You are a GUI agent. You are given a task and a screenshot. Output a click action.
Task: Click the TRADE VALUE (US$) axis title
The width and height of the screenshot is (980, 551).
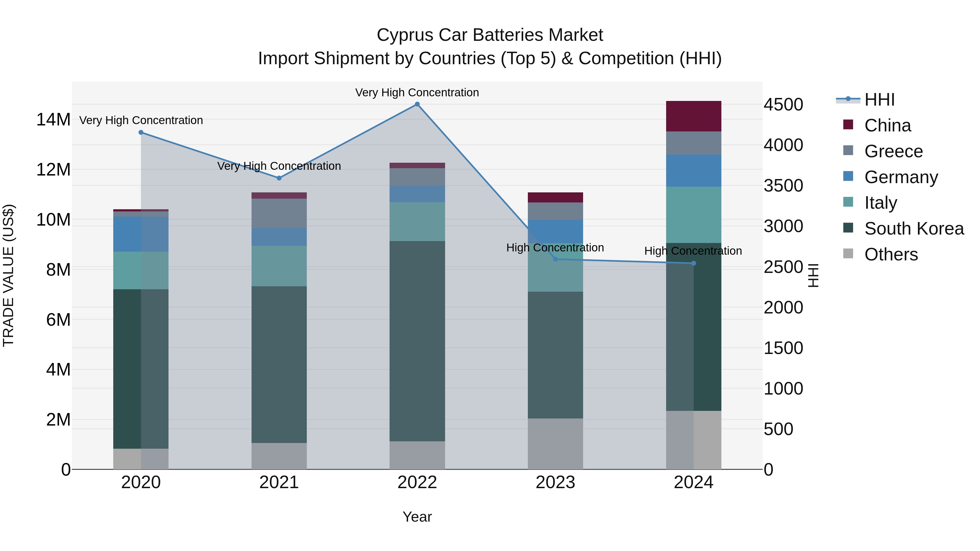8,276
